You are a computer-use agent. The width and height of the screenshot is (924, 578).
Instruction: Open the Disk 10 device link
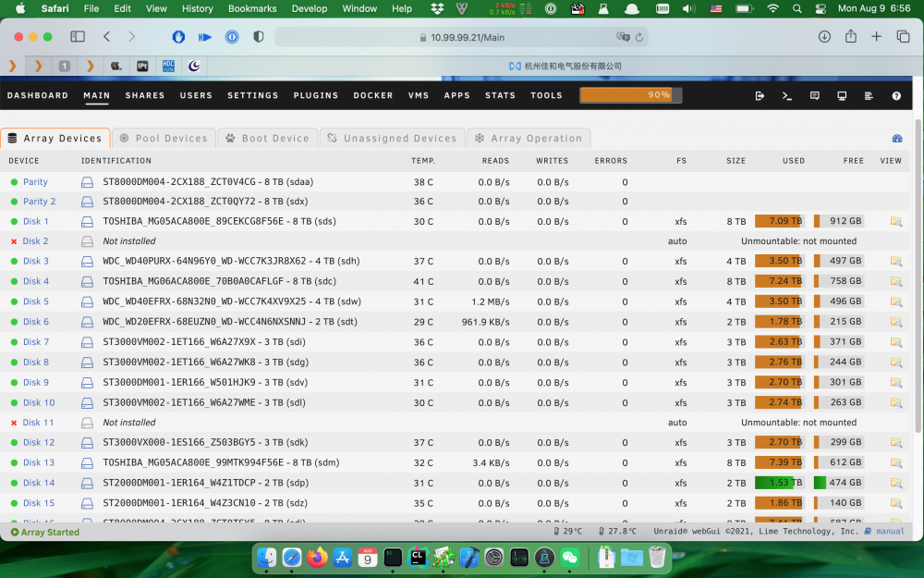pos(39,403)
